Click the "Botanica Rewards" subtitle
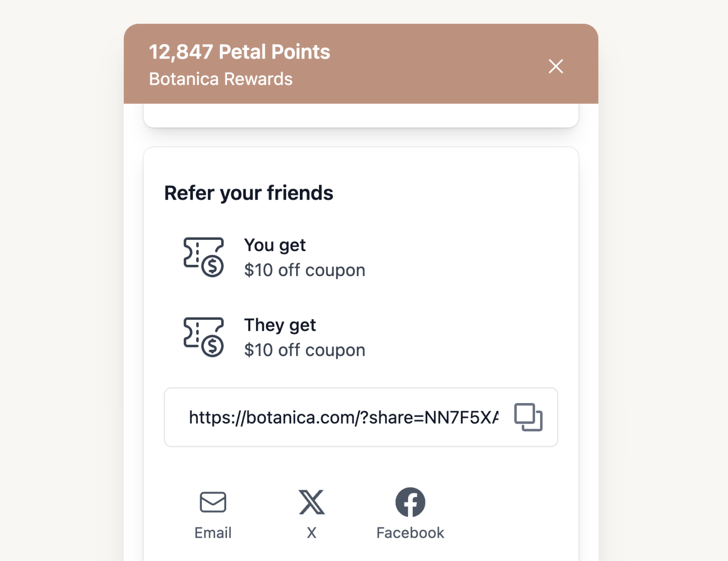 click(221, 79)
